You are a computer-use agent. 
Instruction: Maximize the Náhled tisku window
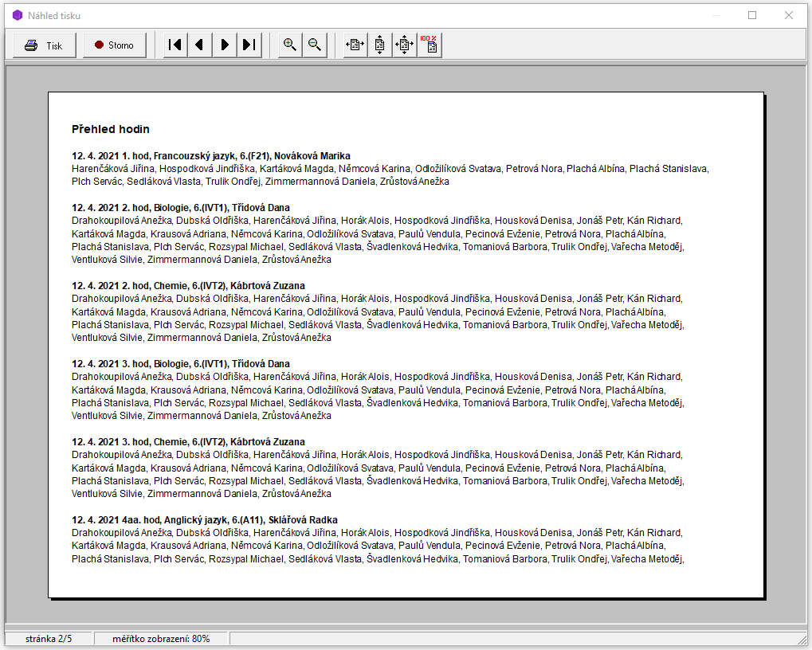pos(752,15)
